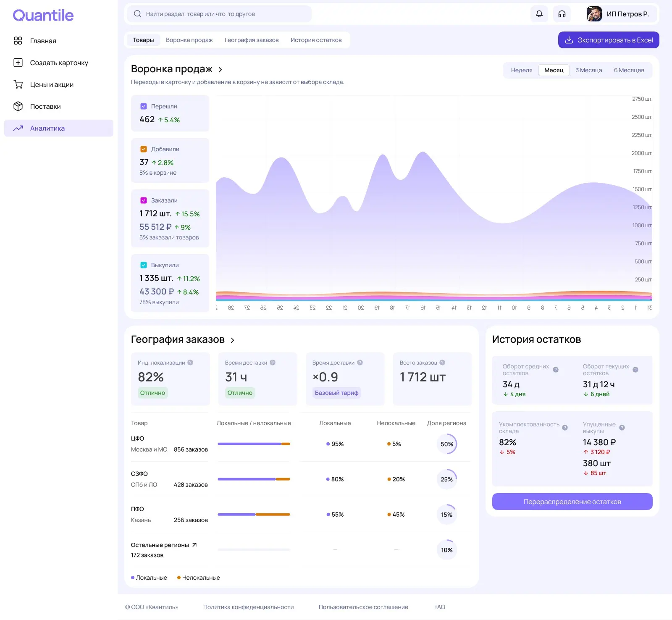The image size is (672, 620).
Task: Open the История остатков tab
Action: [x=316, y=40]
